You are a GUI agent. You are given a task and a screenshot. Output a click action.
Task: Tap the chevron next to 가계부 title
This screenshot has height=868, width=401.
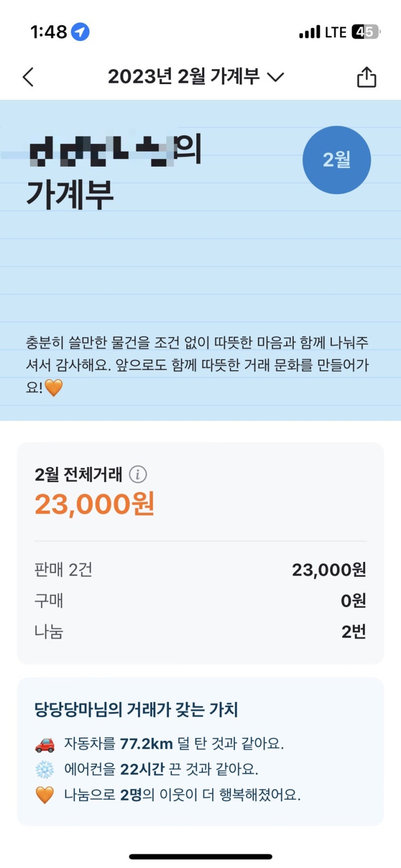[x=276, y=78]
